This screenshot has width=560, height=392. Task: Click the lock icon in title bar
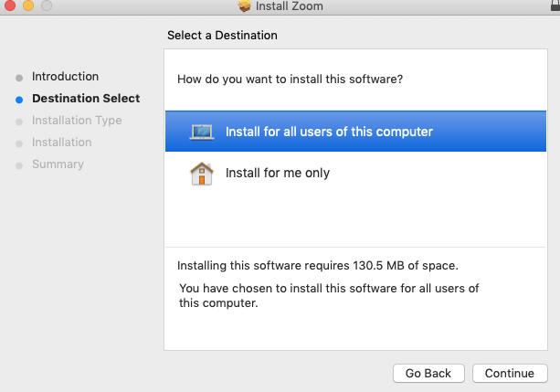(555, 5)
